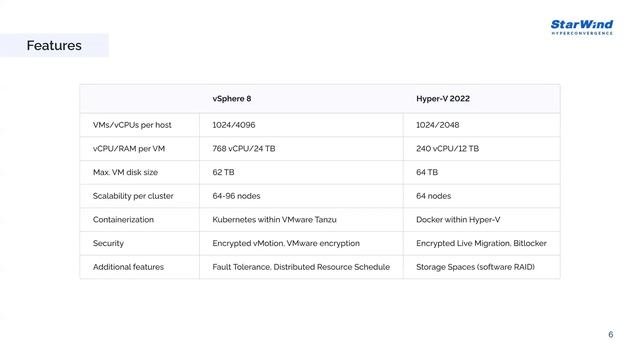
Task: Click the 62 TB value
Action: point(223,172)
